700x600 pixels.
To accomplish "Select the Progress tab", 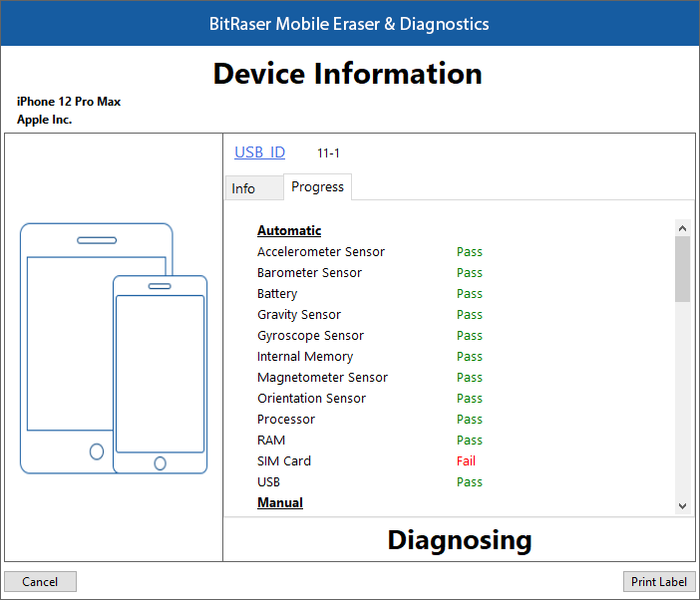I will click(317, 187).
